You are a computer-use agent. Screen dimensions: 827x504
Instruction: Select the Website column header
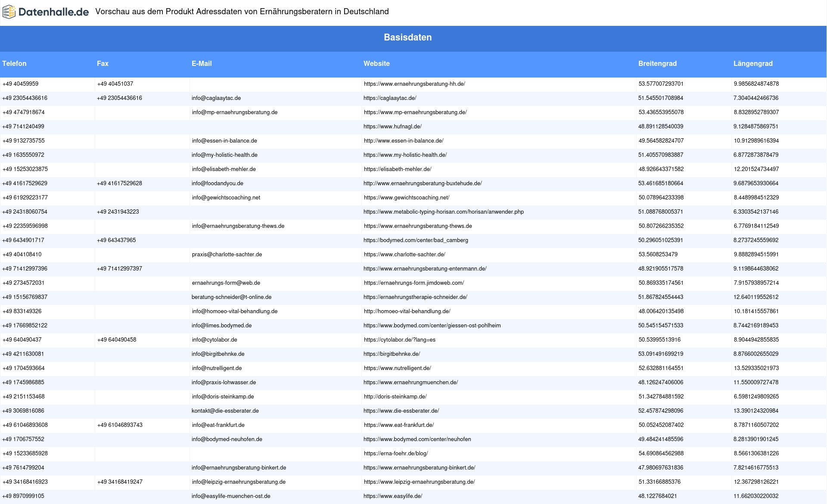tap(376, 63)
